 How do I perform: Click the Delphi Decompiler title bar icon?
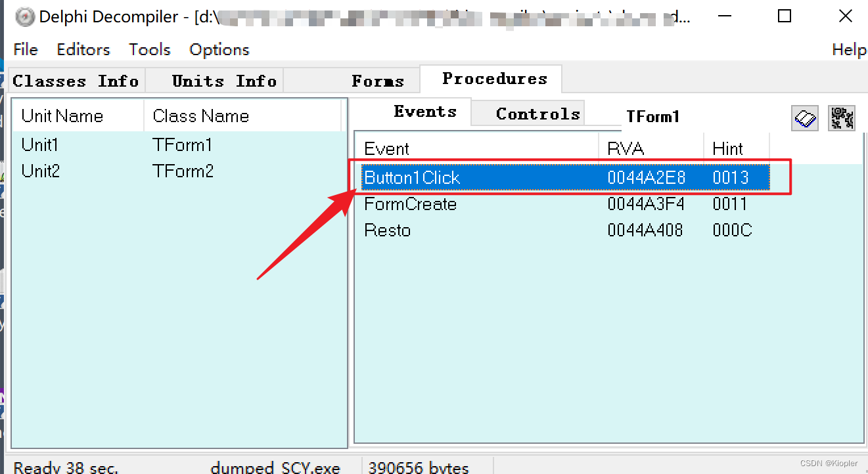click(24, 17)
